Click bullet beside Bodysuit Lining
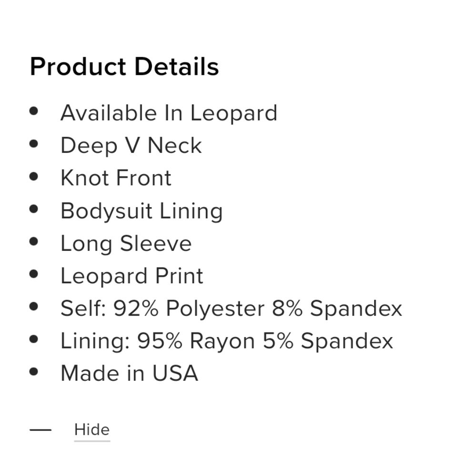 (34, 209)
